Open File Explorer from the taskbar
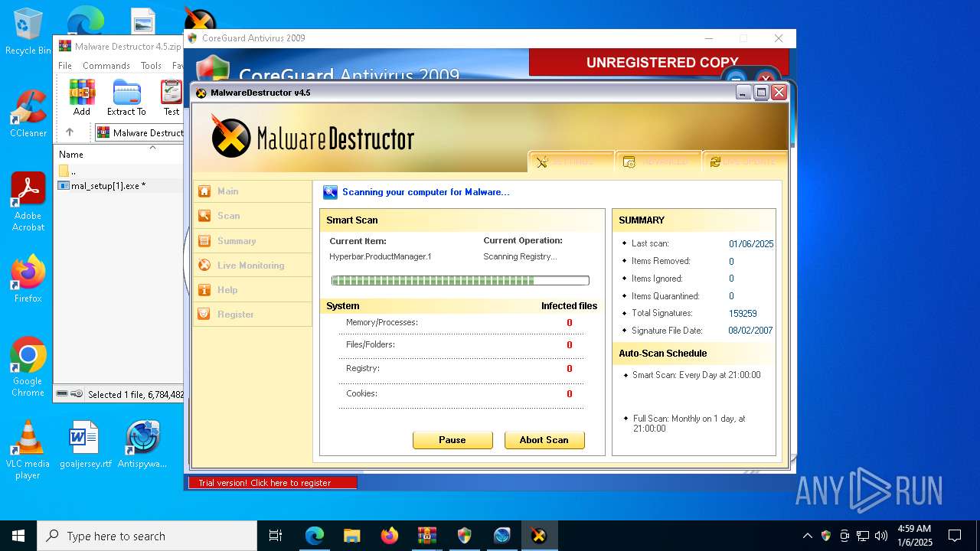This screenshot has height=551, width=980. [352, 536]
